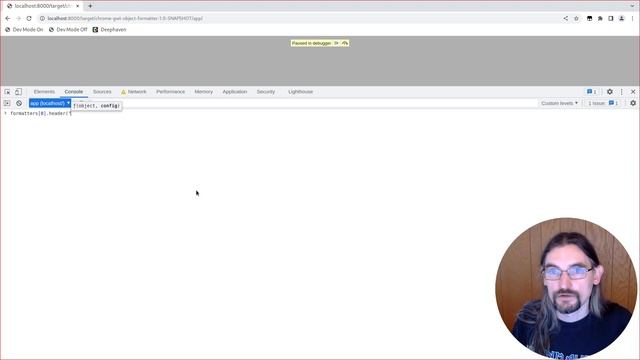The height and width of the screenshot is (360, 640).
Task: Click the console input line formatters[0].header(
Action: 41,113
